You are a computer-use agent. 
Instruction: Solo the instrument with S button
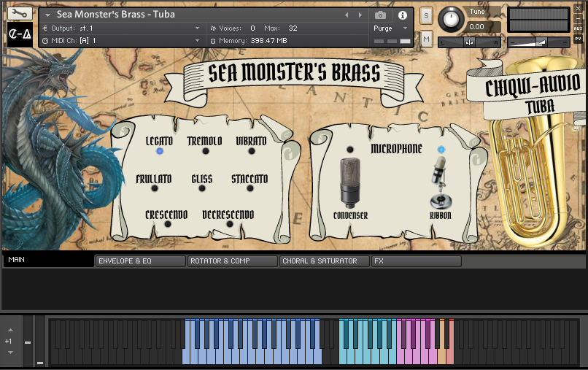point(426,16)
